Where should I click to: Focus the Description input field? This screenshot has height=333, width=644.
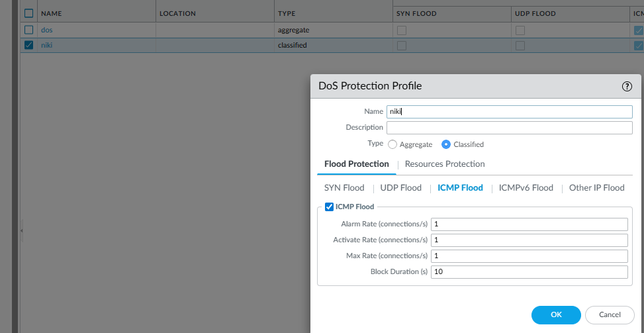click(x=509, y=128)
